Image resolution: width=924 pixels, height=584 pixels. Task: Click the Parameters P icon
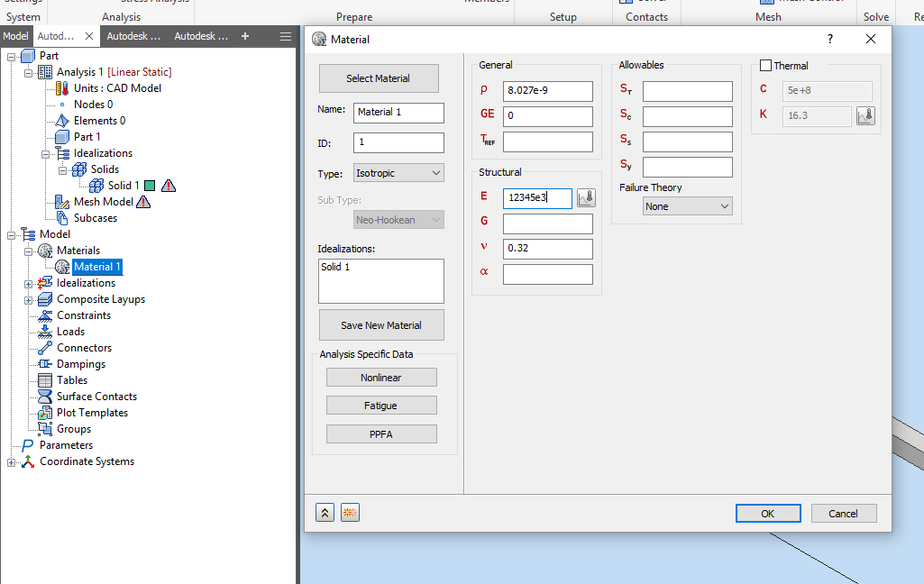click(28, 445)
